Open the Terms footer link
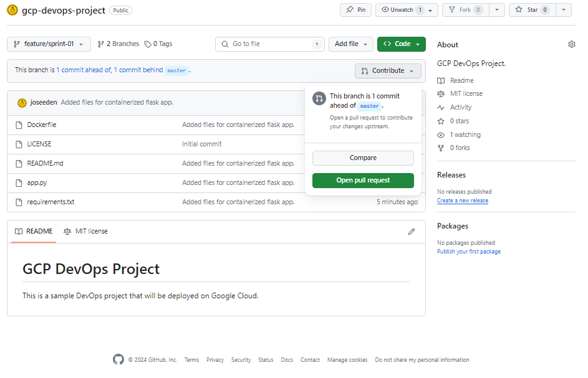588x378 pixels. [x=191, y=360]
